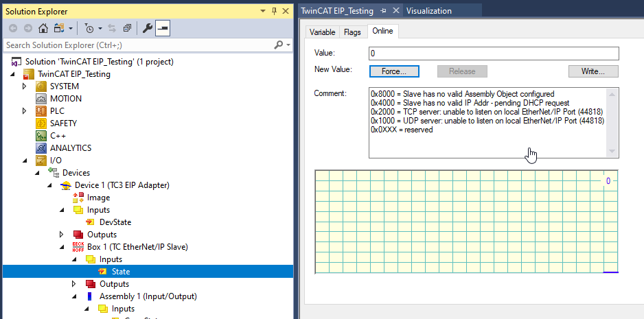Image resolution: width=644 pixels, height=319 pixels.
Task: Click the Write... button
Action: click(x=593, y=71)
